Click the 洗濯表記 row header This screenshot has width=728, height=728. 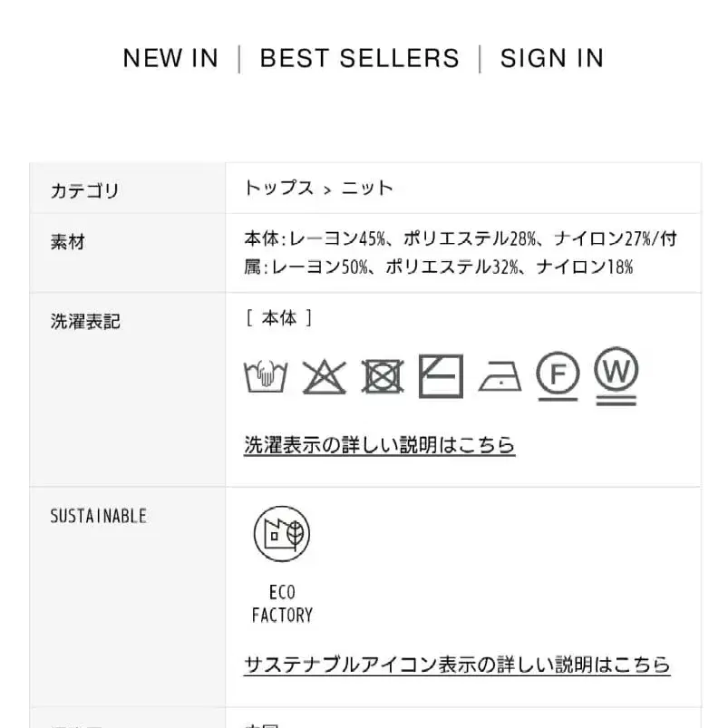(84, 320)
